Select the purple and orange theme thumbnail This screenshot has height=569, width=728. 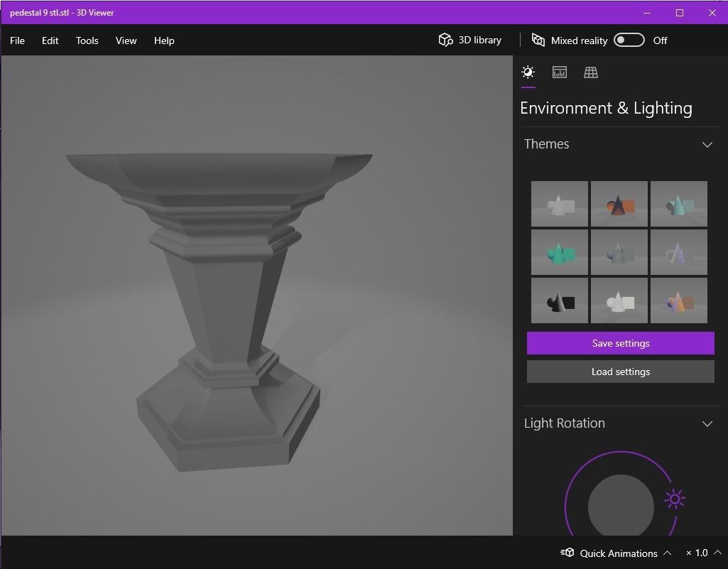pos(679,300)
